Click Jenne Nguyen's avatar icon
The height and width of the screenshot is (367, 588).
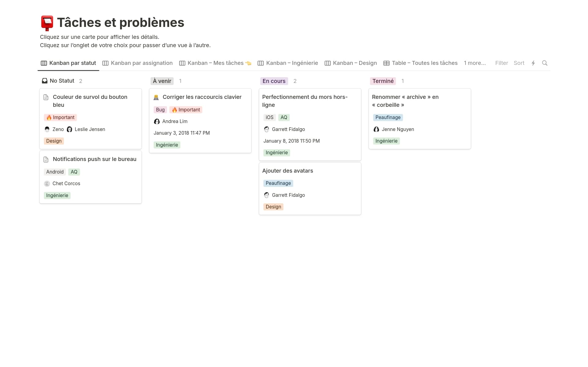click(x=376, y=129)
